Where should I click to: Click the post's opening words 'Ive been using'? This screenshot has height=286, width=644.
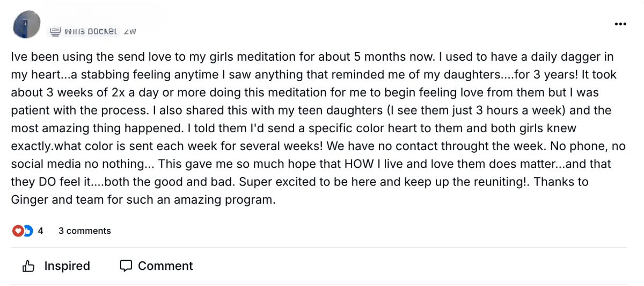click(46, 56)
